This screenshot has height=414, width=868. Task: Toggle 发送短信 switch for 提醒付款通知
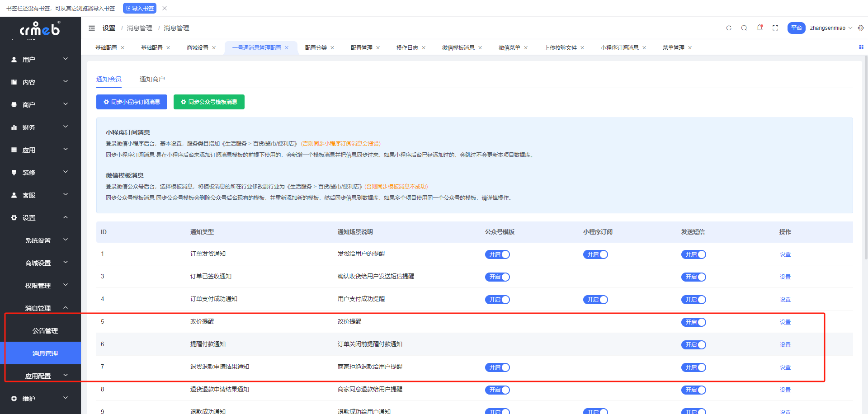pos(693,345)
